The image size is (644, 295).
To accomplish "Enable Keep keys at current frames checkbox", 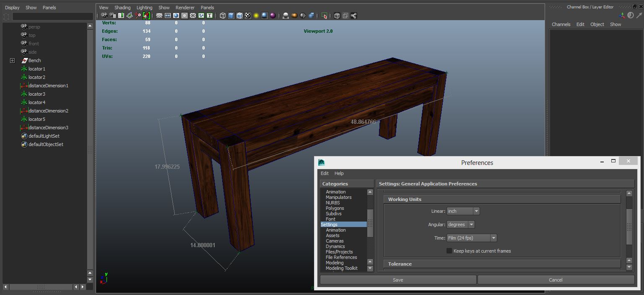I will (x=449, y=251).
